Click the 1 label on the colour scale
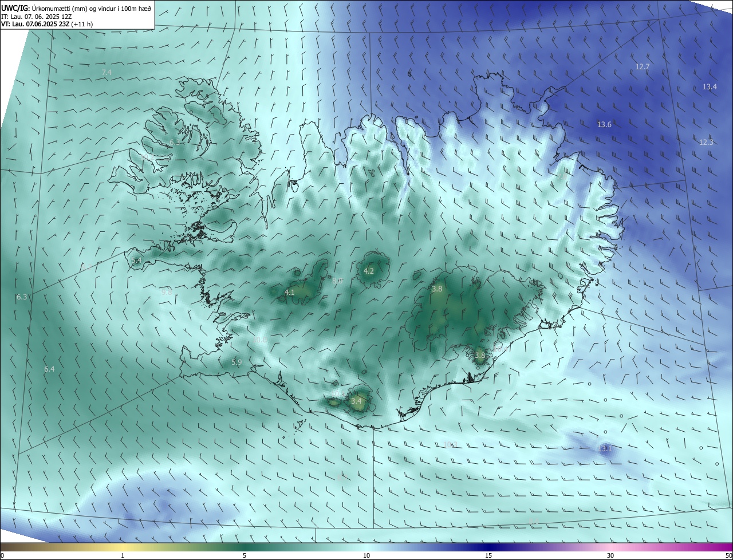This screenshot has height=560, width=733. point(123,555)
